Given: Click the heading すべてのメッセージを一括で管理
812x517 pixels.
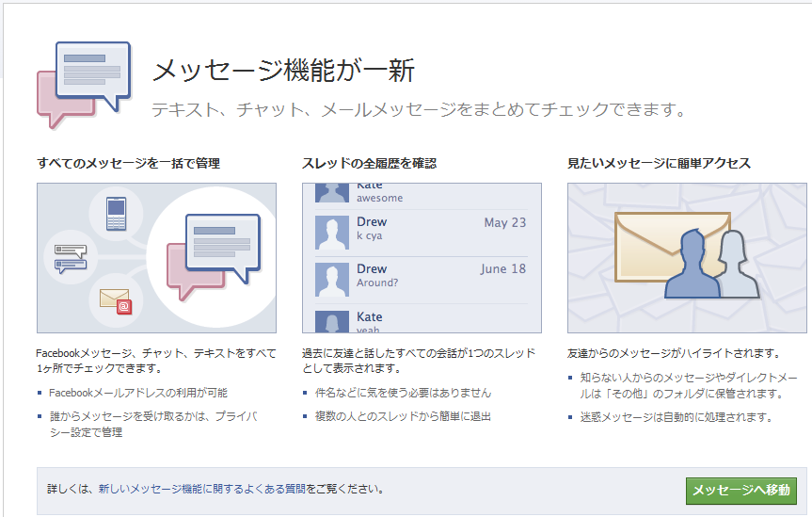Looking at the screenshot, I should (128, 164).
